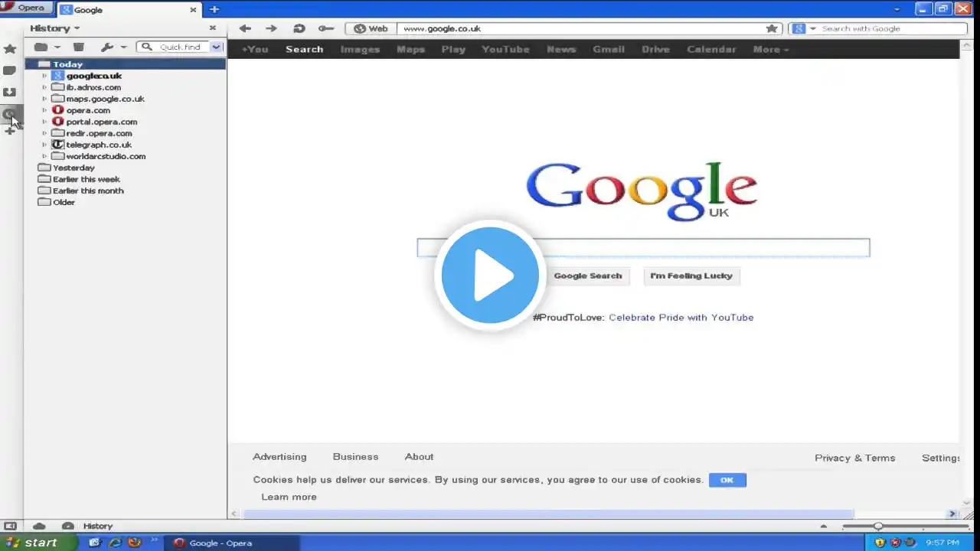Open a new tab with the plus button

(214, 10)
